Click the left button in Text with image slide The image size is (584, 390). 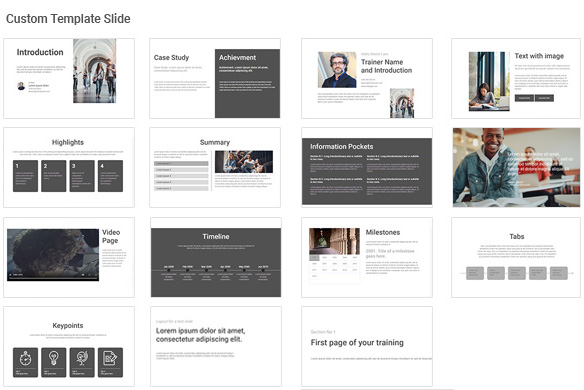pos(524,98)
